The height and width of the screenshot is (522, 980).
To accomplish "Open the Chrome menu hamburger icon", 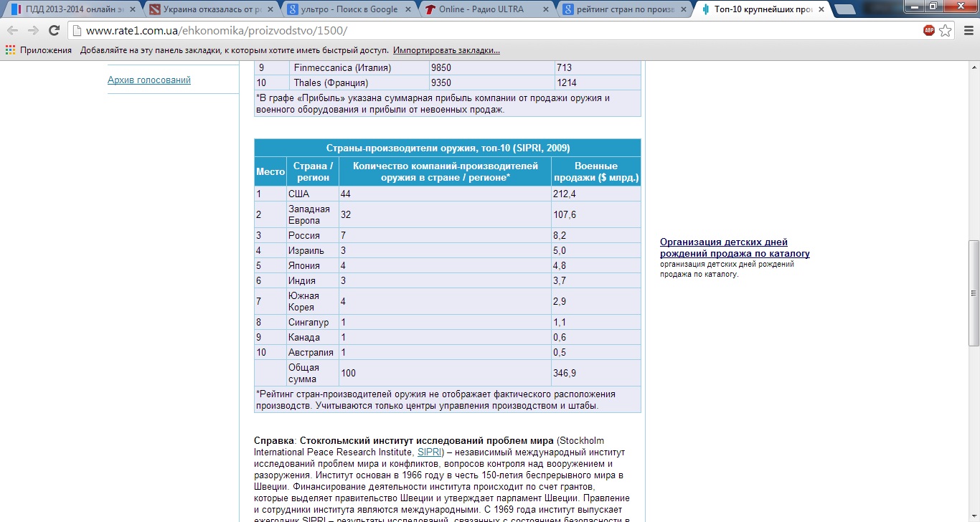I will click(966, 31).
